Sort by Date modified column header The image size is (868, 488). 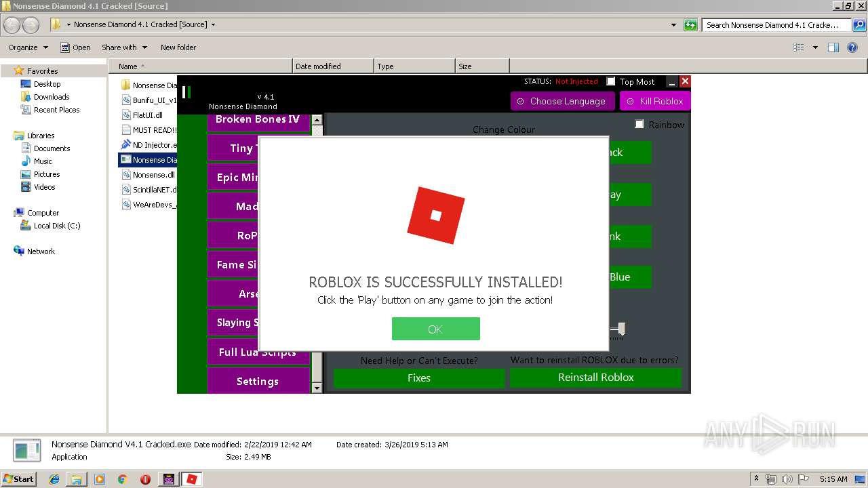(x=333, y=66)
